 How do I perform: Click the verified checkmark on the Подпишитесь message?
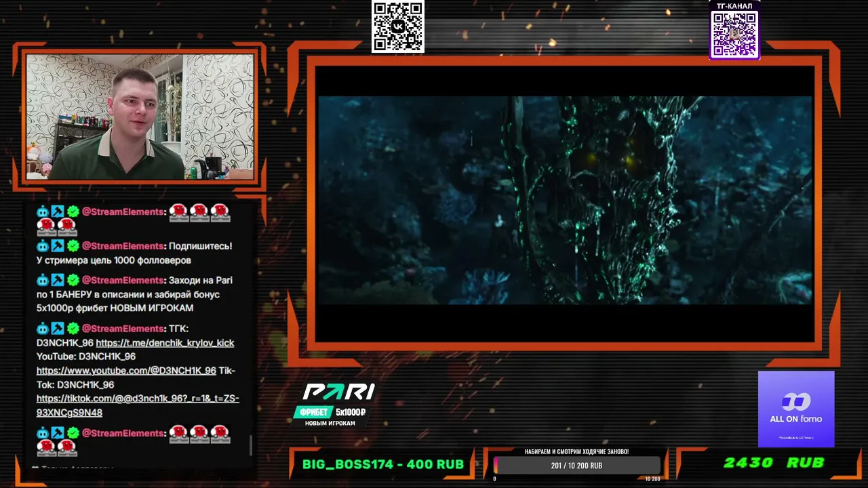point(73,246)
